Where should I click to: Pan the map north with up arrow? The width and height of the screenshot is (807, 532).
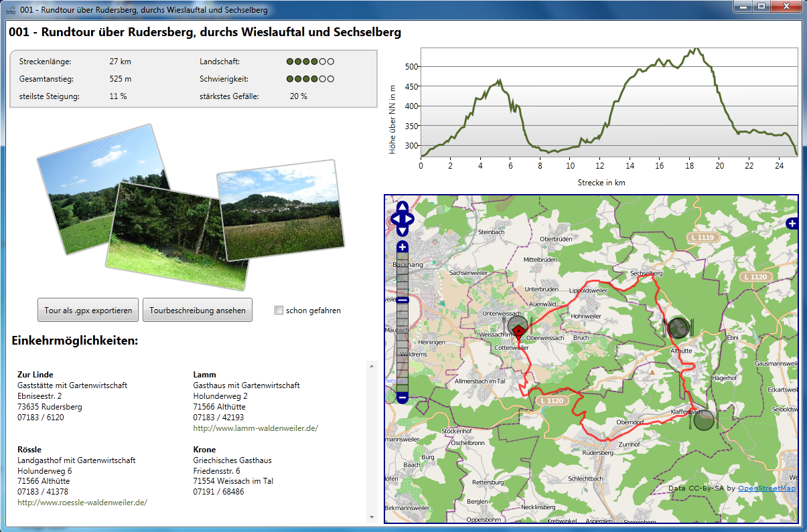(x=402, y=207)
